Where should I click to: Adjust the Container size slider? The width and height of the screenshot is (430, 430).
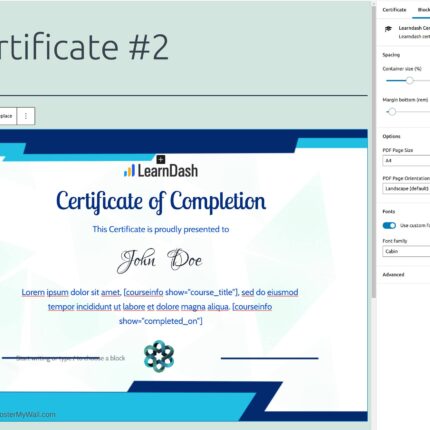click(409, 81)
